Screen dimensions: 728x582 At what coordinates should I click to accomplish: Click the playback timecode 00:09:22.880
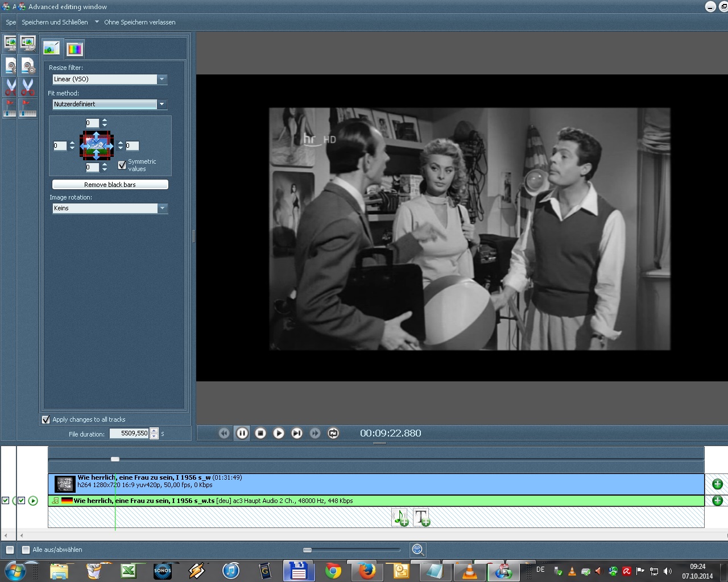391,433
